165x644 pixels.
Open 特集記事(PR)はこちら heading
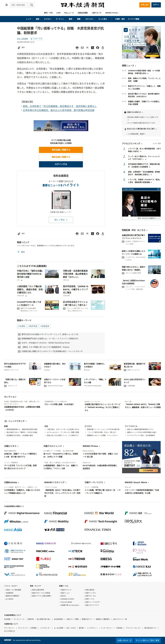[x=135, y=230]
